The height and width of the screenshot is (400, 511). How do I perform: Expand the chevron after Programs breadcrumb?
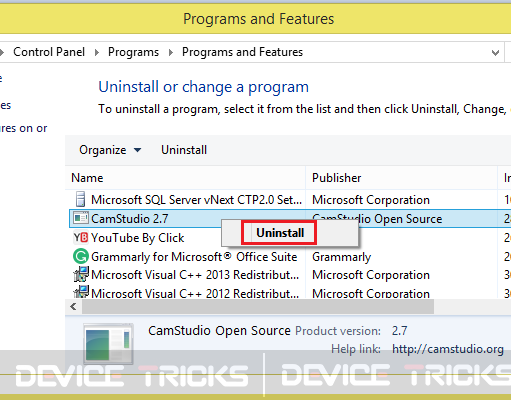click(x=171, y=52)
